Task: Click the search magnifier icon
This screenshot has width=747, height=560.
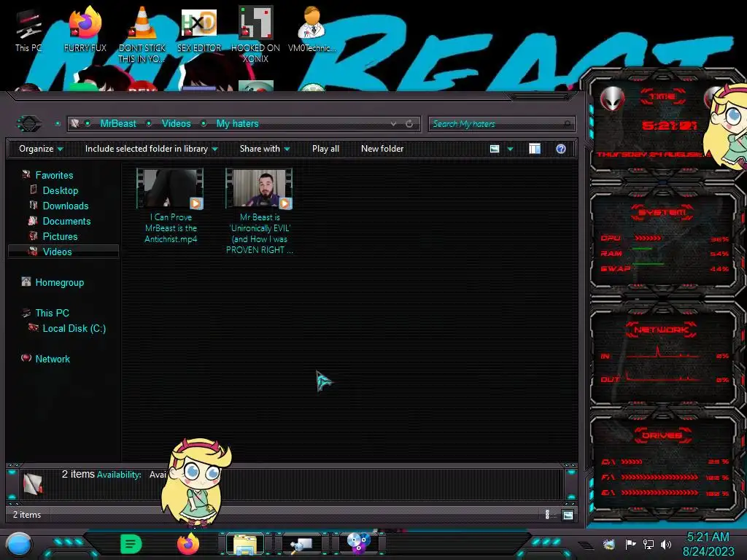Action: click(x=567, y=124)
